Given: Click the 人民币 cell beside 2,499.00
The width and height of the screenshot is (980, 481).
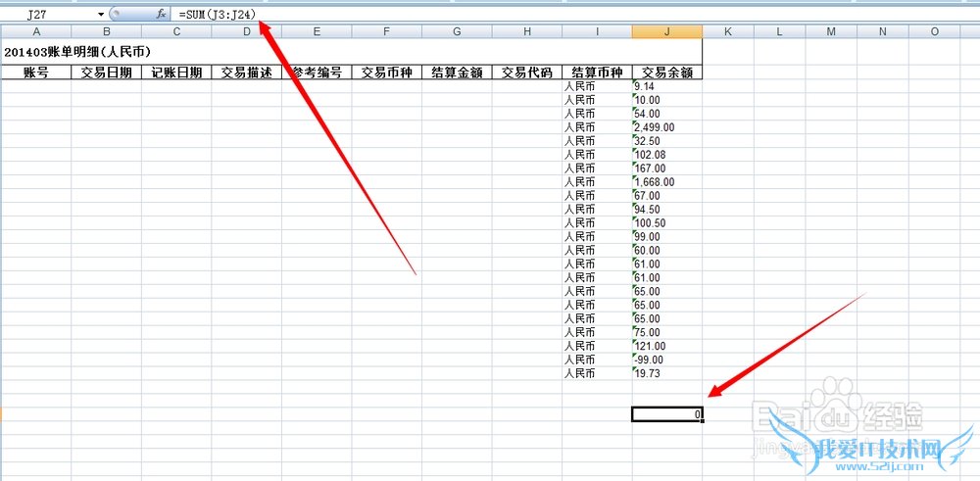Looking at the screenshot, I should click(597, 127).
